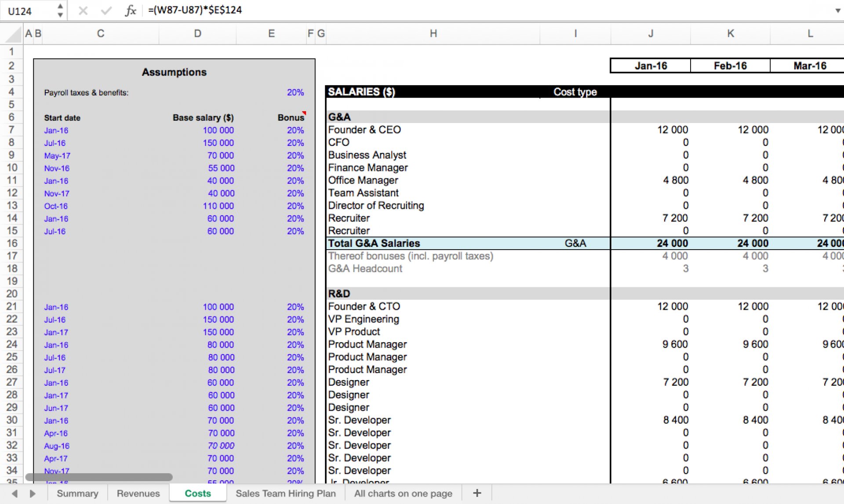The height and width of the screenshot is (504, 844).
Task: Click the VP Product label
Action: click(354, 332)
